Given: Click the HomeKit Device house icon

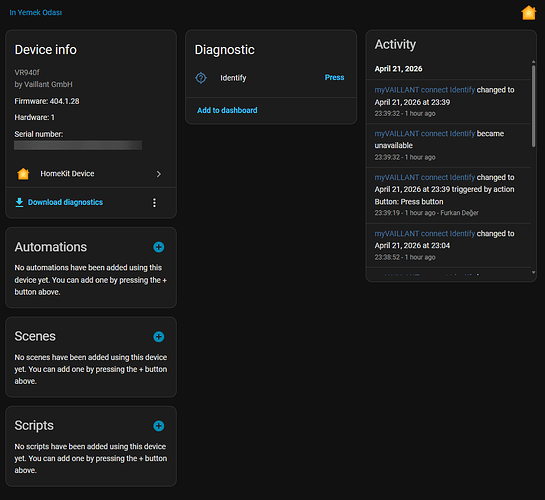Looking at the screenshot, I should click(x=23, y=173).
